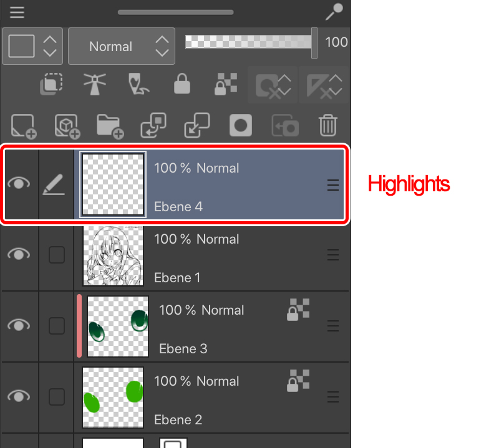Create a new raster layer
The image size is (504, 448).
coord(24,126)
